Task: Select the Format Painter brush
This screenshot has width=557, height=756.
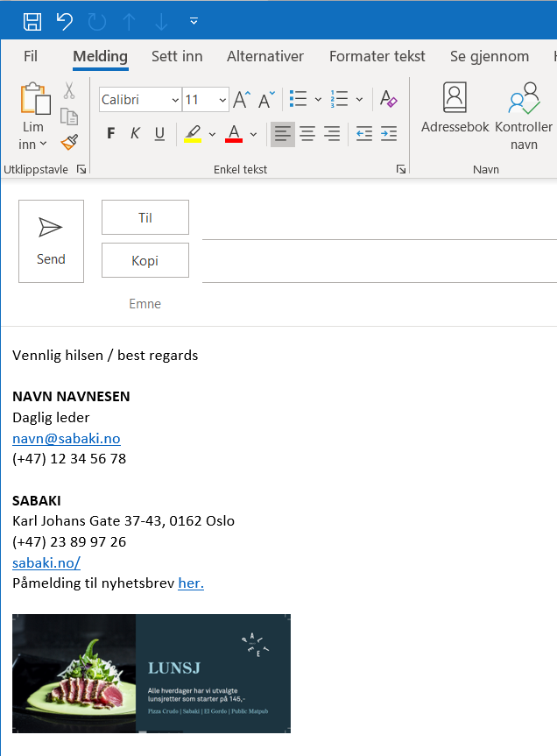Action: (69, 142)
